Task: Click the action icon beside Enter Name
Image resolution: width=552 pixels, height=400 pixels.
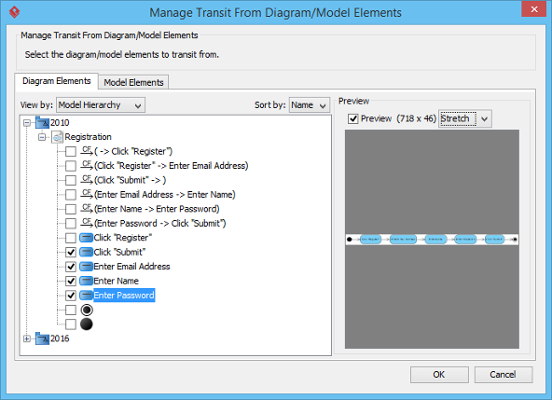Action: (x=86, y=281)
